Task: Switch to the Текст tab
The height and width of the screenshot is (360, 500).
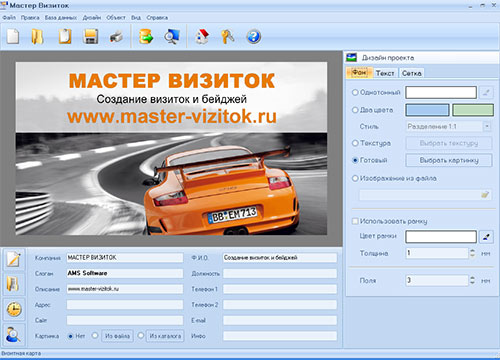Action: click(385, 73)
